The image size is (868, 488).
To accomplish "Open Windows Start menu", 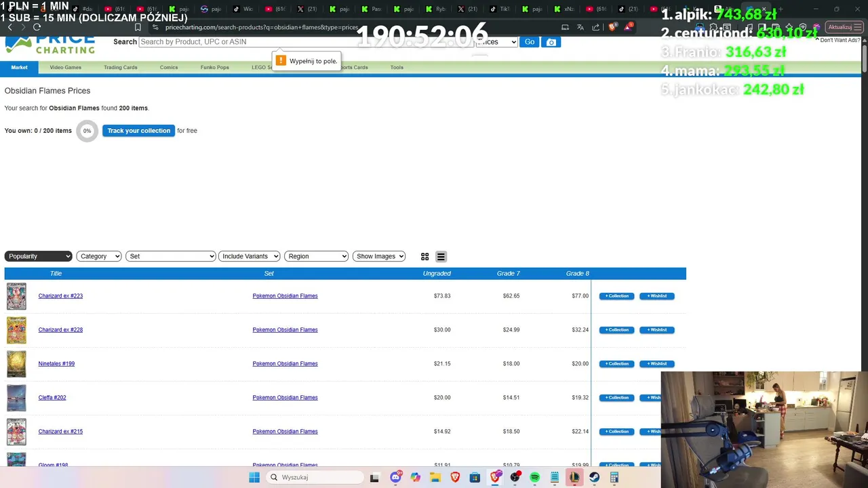I will (254, 477).
